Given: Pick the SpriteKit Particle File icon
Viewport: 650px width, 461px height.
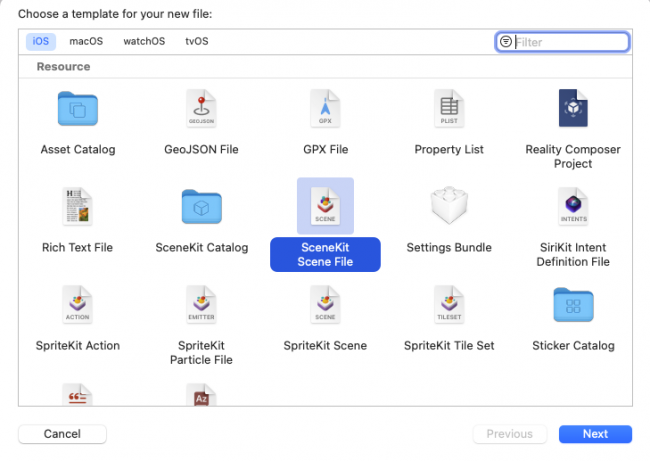Looking at the screenshot, I should tap(201, 305).
